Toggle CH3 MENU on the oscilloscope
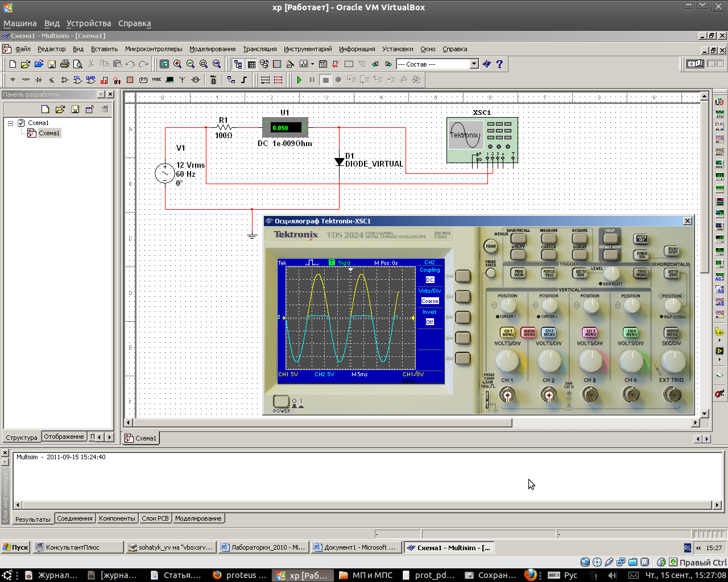 [590, 332]
